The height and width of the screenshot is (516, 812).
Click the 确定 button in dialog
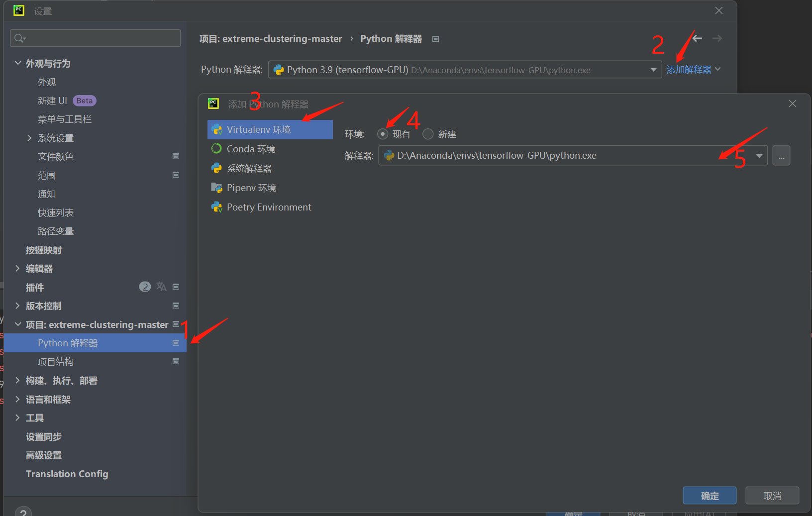pyautogui.click(x=709, y=496)
